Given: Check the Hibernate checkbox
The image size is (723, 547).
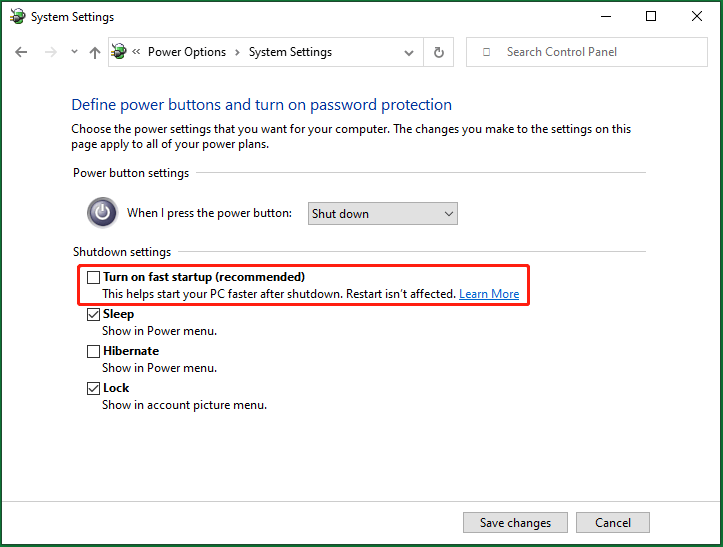Looking at the screenshot, I should coord(94,351).
